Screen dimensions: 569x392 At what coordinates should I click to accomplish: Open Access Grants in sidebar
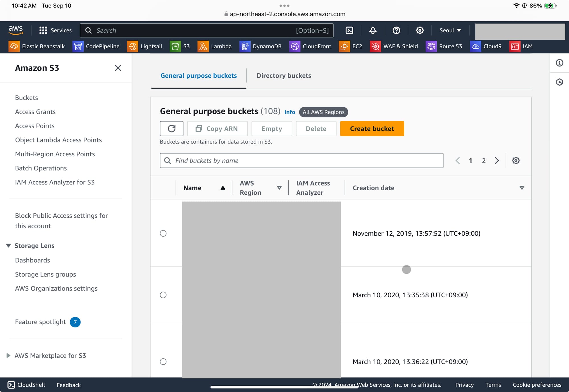pyautogui.click(x=35, y=112)
